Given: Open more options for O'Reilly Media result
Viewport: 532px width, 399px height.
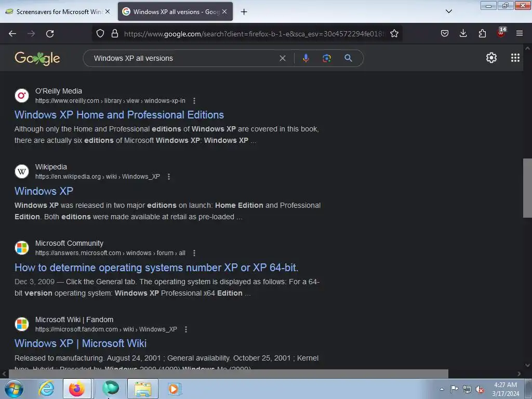Looking at the screenshot, I should click(194, 101).
